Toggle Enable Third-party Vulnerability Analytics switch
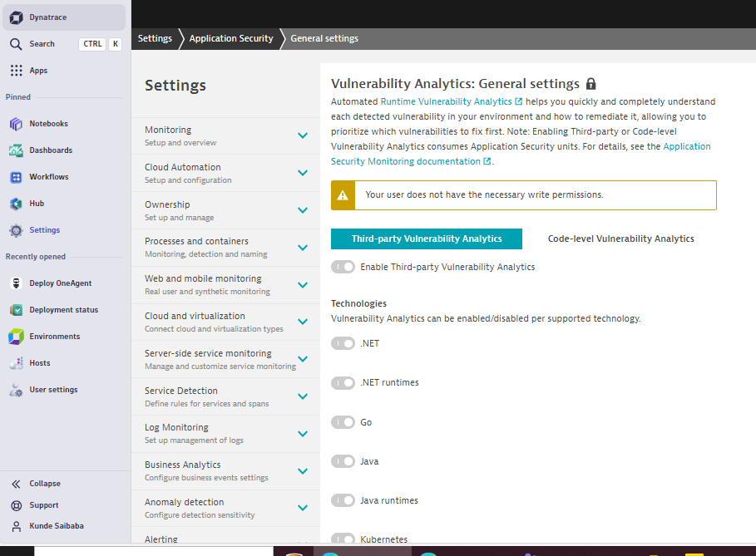Image resolution: width=756 pixels, height=556 pixels. (x=343, y=267)
